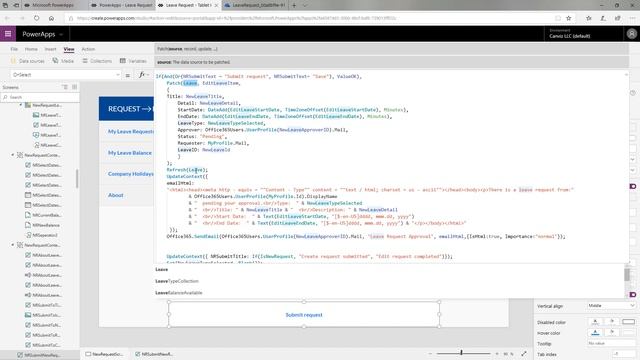Screen dimensions: 640x360
Task: Click the Media toolbar icon
Action: tap(56, 61)
